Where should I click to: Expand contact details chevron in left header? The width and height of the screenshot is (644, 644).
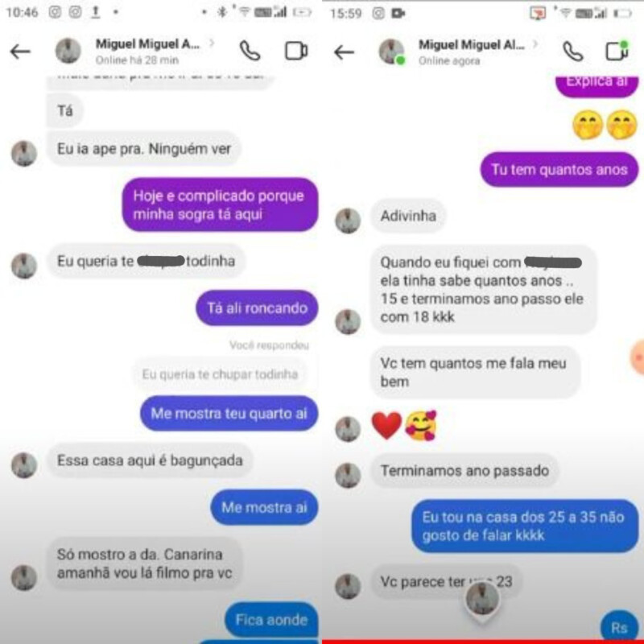212,43
